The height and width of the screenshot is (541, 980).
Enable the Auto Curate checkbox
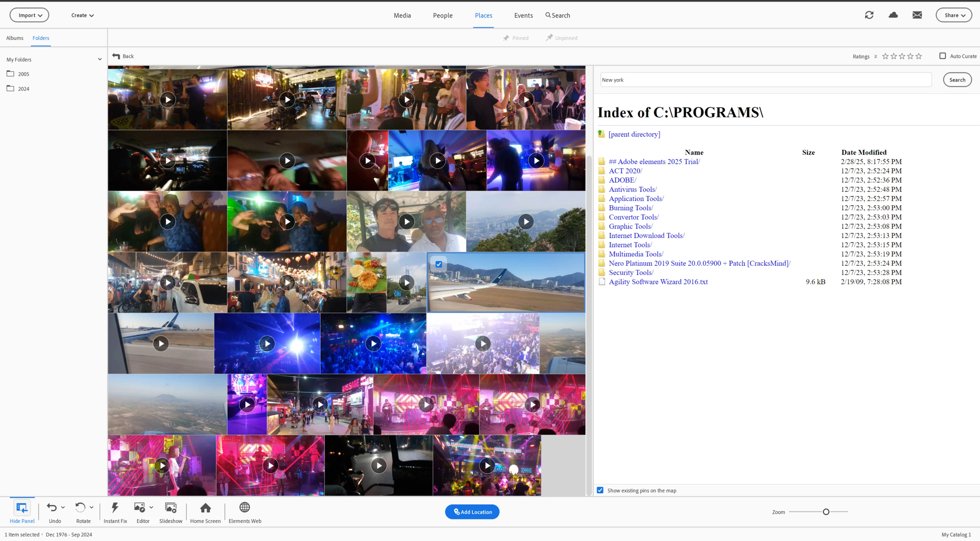click(942, 56)
